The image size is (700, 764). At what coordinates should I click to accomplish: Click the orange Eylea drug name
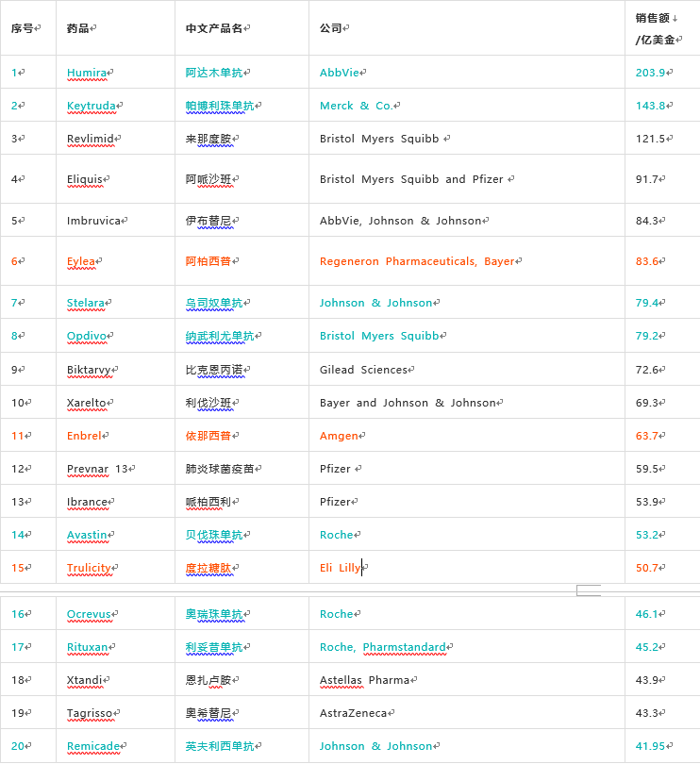82,261
